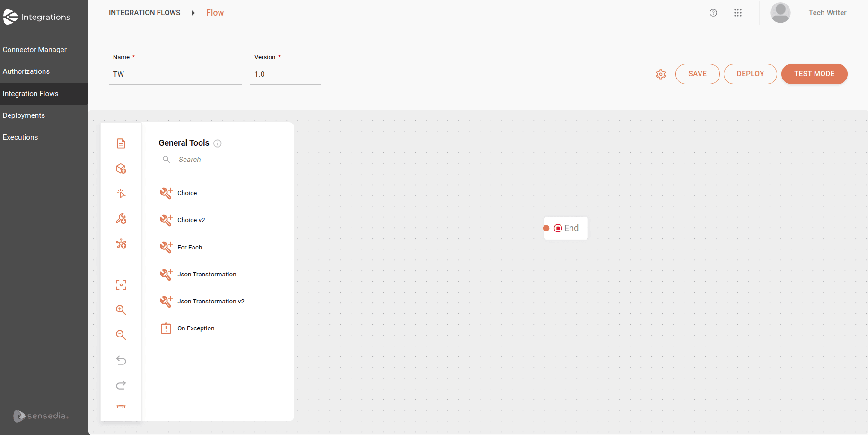Image resolution: width=868 pixels, height=435 pixels.
Task: Click the INTEGRATION FLOWS breadcrumb link
Action: tap(144, 13)
